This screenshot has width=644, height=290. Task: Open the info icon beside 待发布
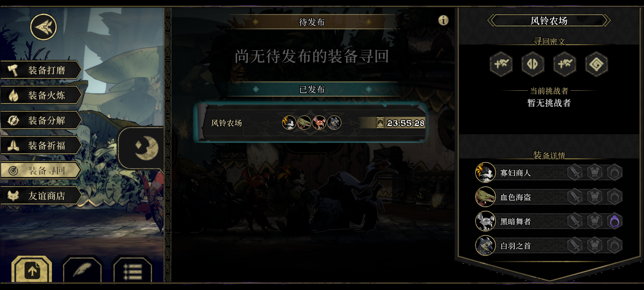click(443, 20)
